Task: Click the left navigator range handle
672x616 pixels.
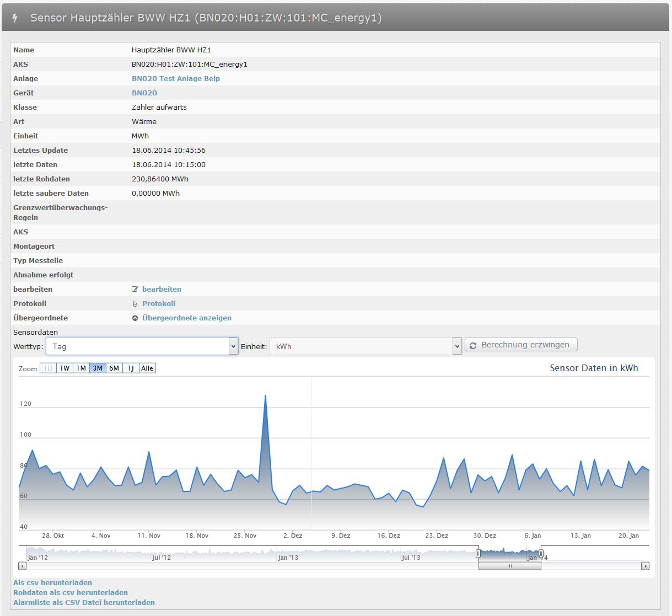Action: point(479,553)
